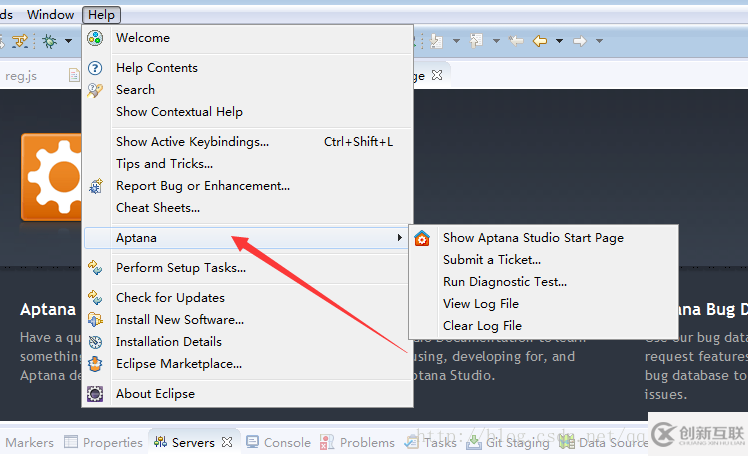Viewport: 748px width, 456px height.
Task: Close the start page editor tab
Action: click(437, 75)
